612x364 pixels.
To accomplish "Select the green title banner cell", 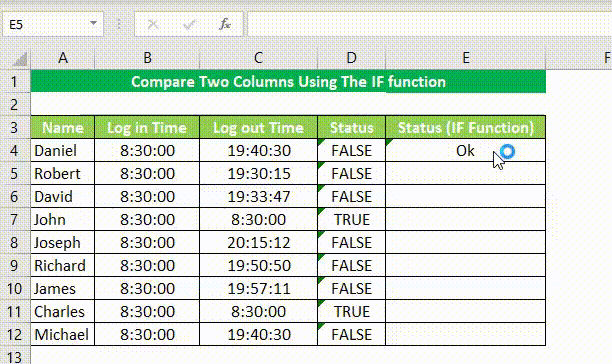I will [288, 82].
